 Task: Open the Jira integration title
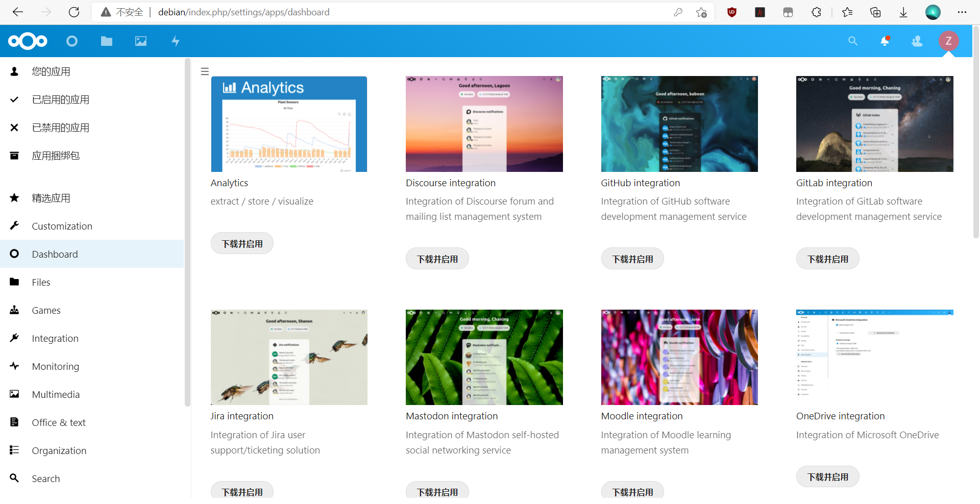242,416
